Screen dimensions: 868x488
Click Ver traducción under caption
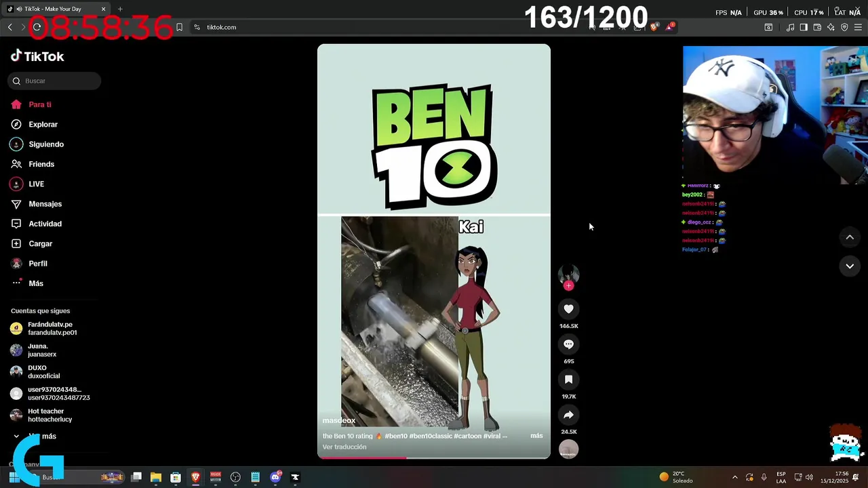pos(344,447)
